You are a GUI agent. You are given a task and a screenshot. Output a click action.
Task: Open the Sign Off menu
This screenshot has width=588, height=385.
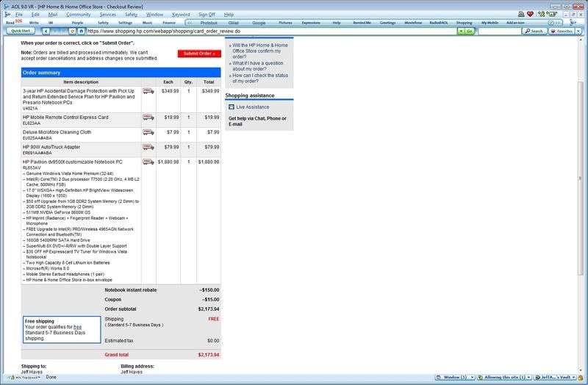pyautogui.click(x=207, y=14)
